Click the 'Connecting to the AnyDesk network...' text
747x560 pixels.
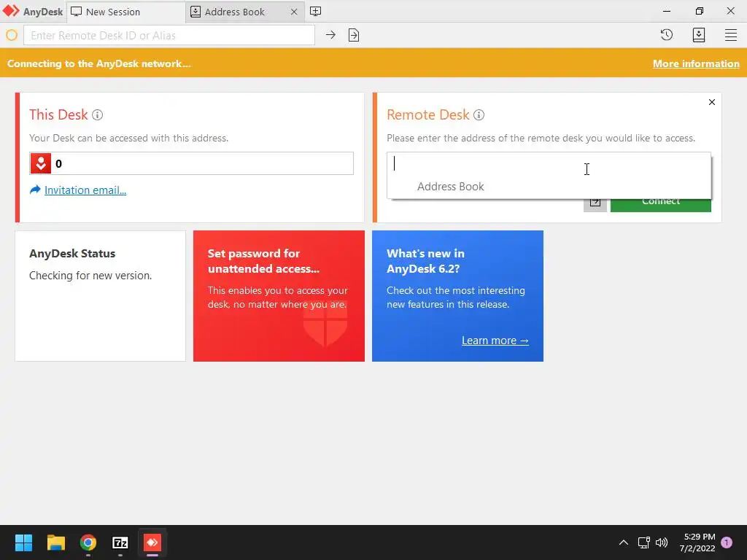99,64
